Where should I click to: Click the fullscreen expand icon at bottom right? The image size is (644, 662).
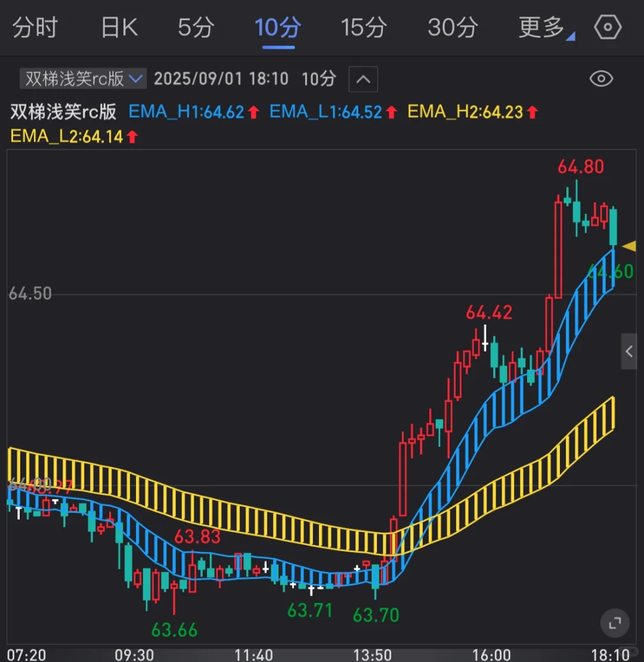615,623
